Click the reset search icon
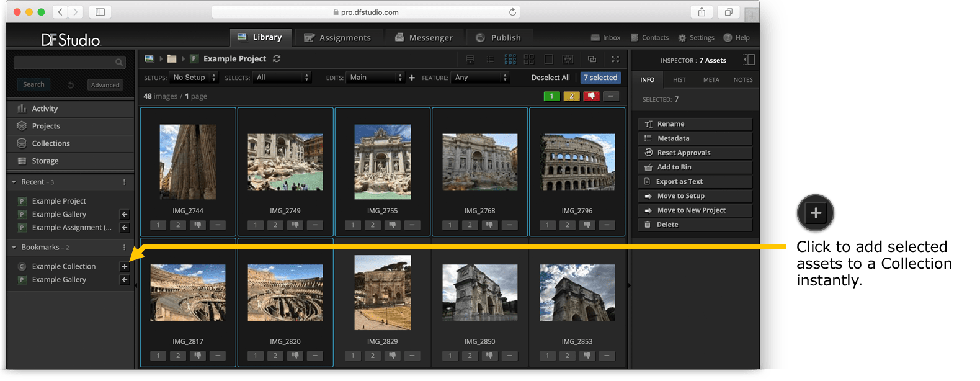Screen dimensions: 980x381 pos(71,85)
